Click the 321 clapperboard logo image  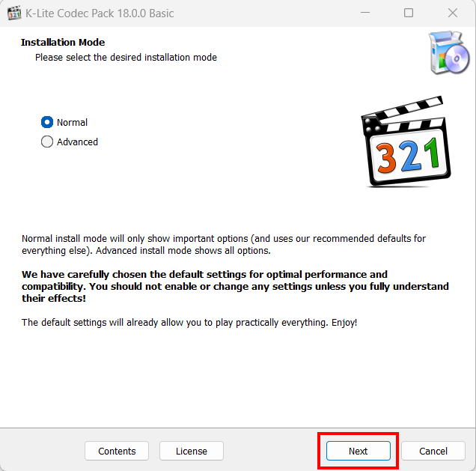click(406, 142)
